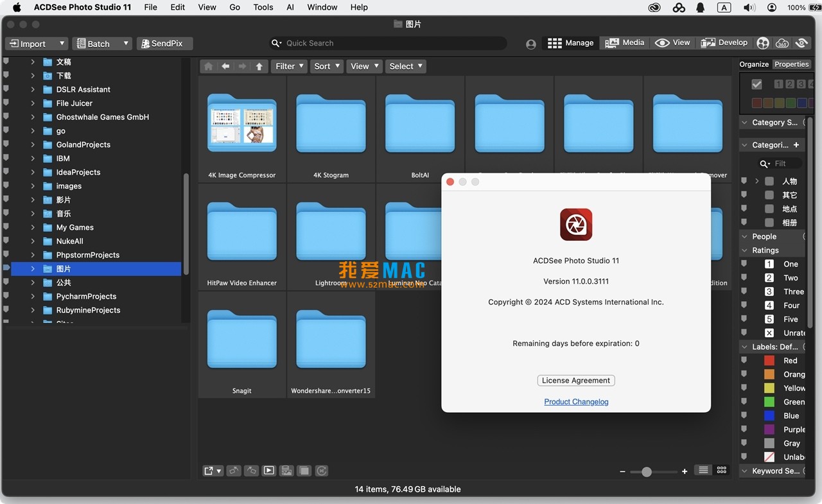This screenshot has height=504, width=822.
Task: Click the Manage mode button
Action: click(570, 43)
